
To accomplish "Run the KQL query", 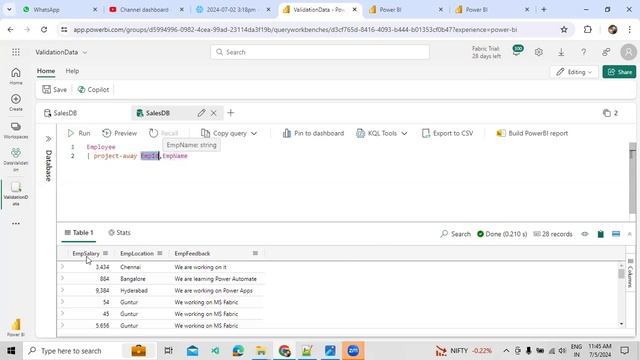I will pos(79,133).
